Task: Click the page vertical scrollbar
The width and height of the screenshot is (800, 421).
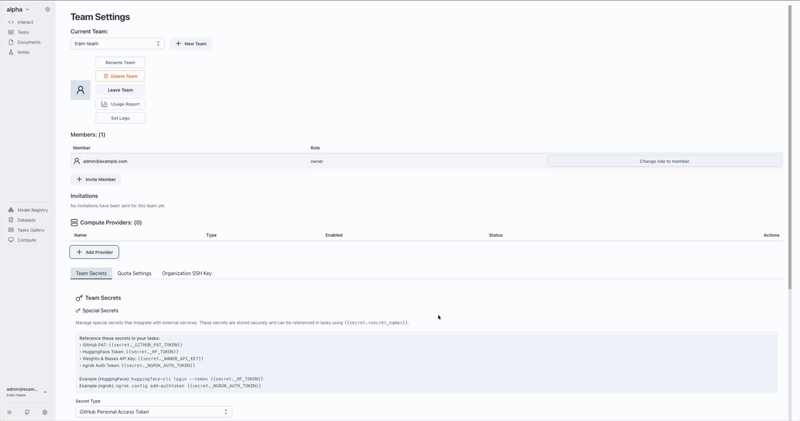Action: (790, 148)
